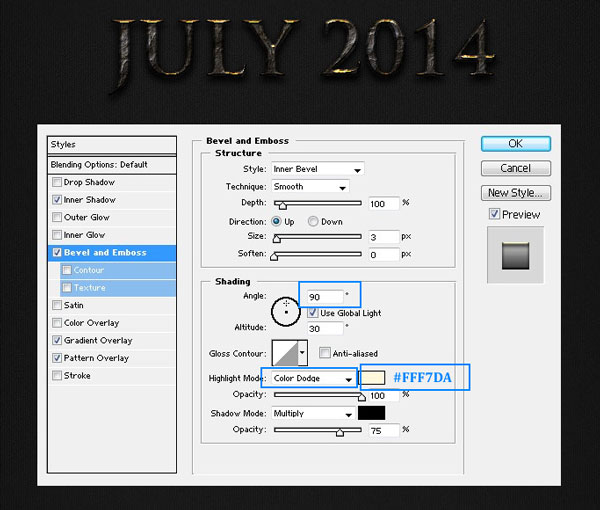Open the Inner Shadow settings page
This screenshot has height=510, width=600.
[90, 200]
